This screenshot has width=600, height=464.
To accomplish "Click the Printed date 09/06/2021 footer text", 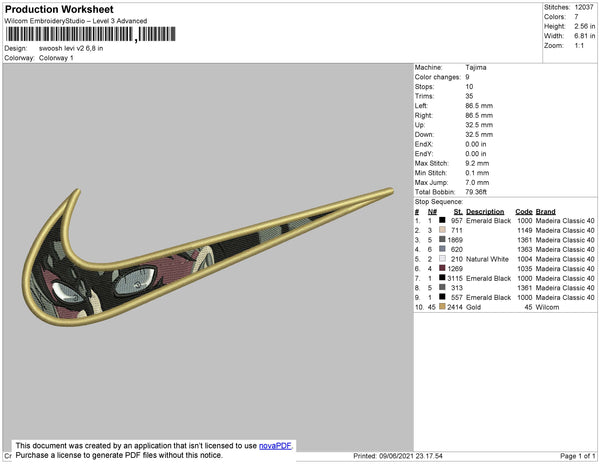I will click(398, 456).
